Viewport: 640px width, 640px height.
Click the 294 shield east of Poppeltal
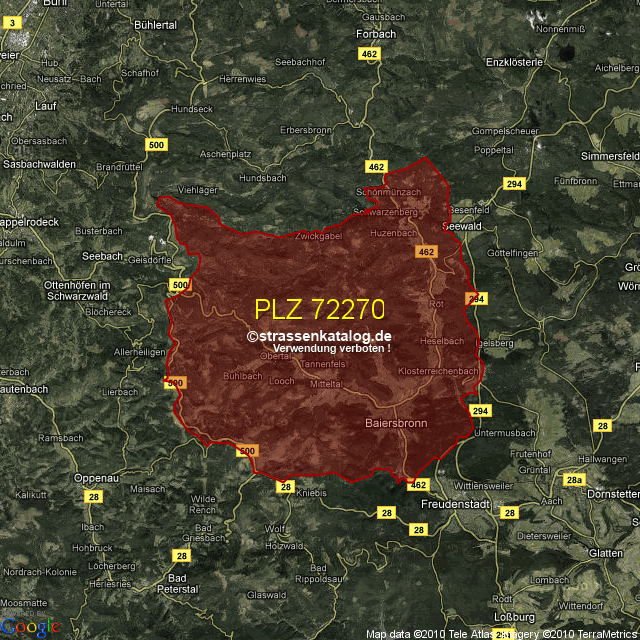(x=514, y=184)
